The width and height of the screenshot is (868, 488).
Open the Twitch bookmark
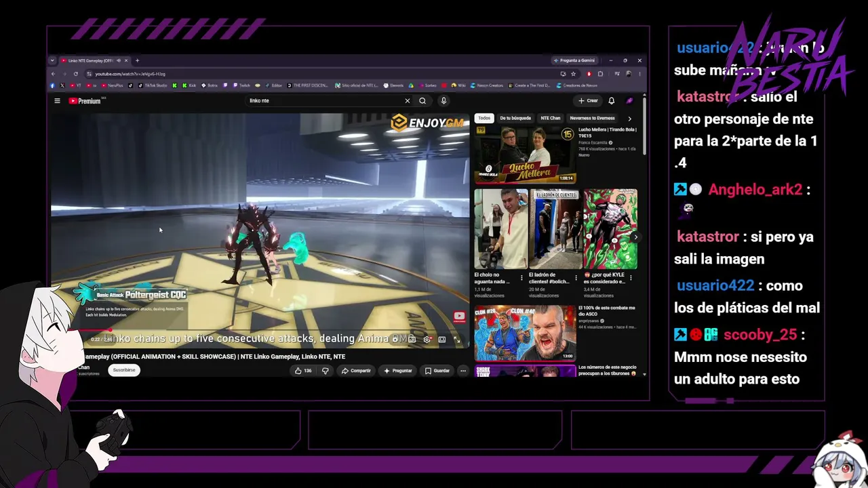[x=241, y=85]
